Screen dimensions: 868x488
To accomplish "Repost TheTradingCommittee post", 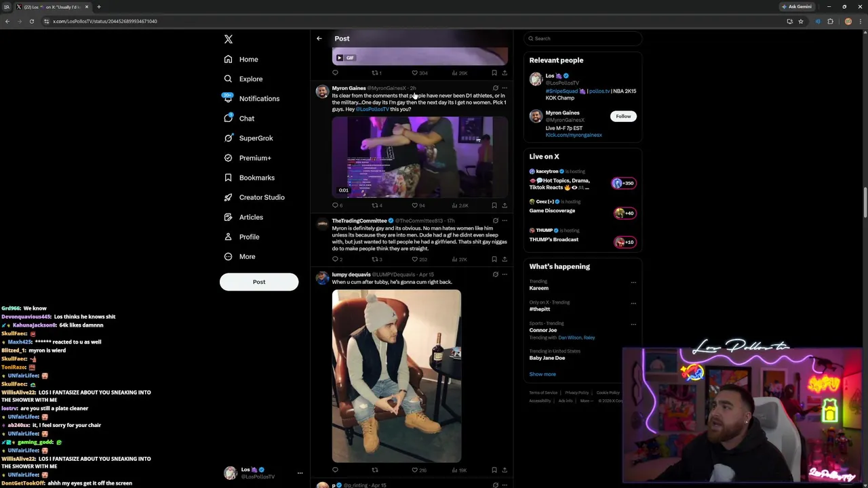I will [374, 260].
